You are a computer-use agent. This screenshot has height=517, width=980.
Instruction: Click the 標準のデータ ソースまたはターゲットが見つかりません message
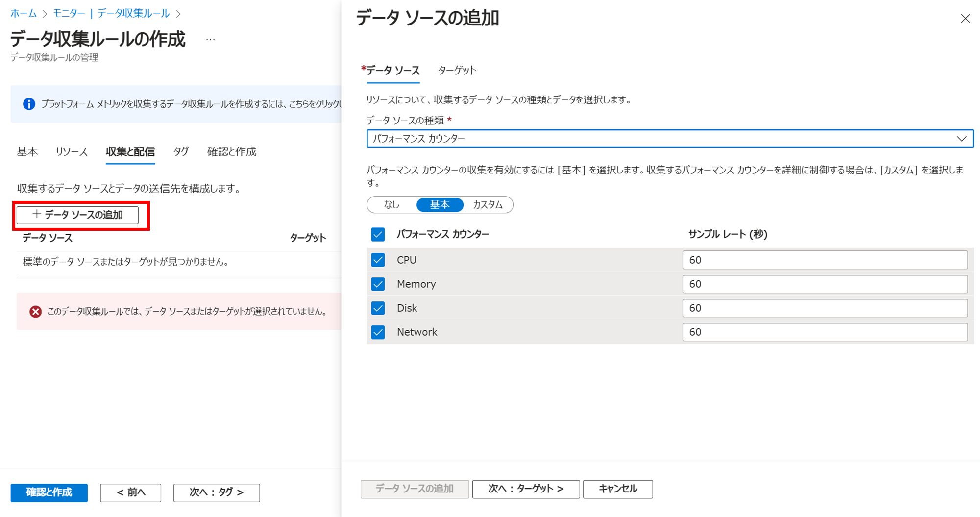pos(126,262)
